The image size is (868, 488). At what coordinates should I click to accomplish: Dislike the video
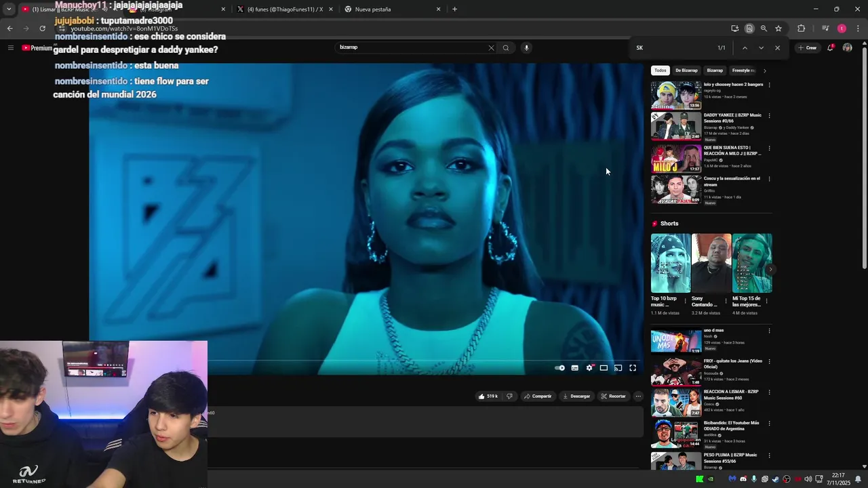pos(509,396)
